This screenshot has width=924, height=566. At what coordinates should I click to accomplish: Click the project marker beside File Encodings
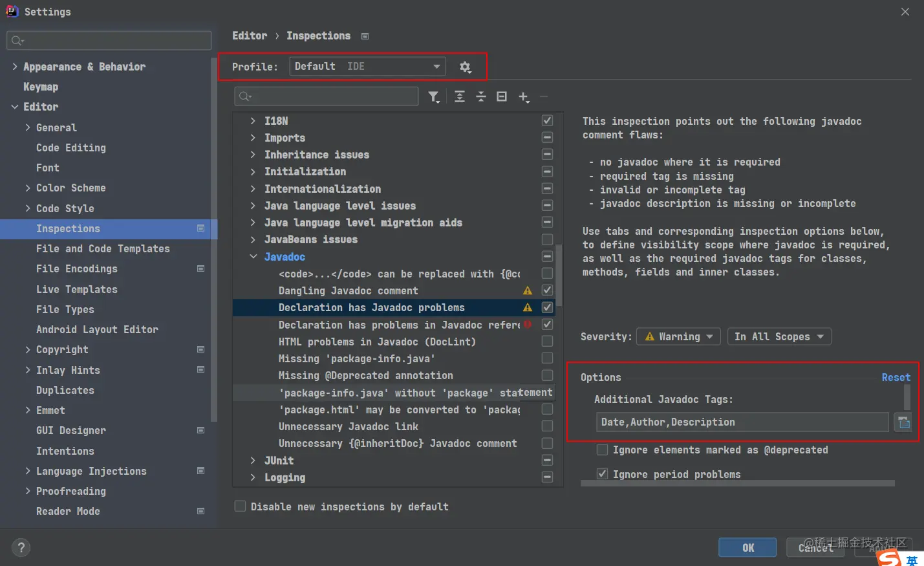(x=200, y=268)
